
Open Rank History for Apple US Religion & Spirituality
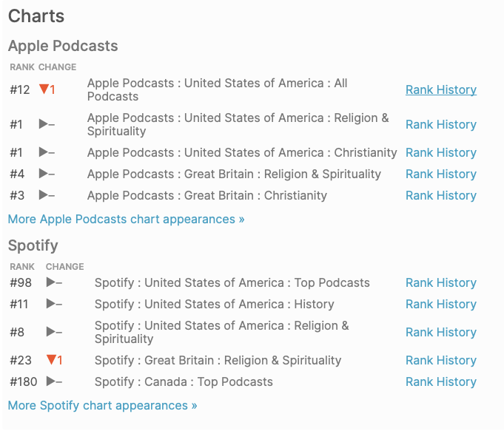440,124
